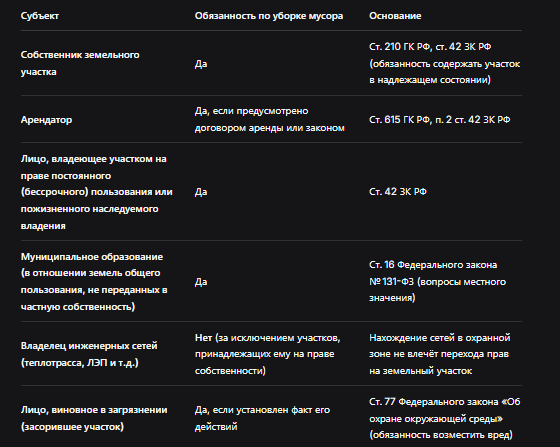The image size is (560, 447).
Task: Click the 'Основание' column header
Action: (x=395, y=16)
